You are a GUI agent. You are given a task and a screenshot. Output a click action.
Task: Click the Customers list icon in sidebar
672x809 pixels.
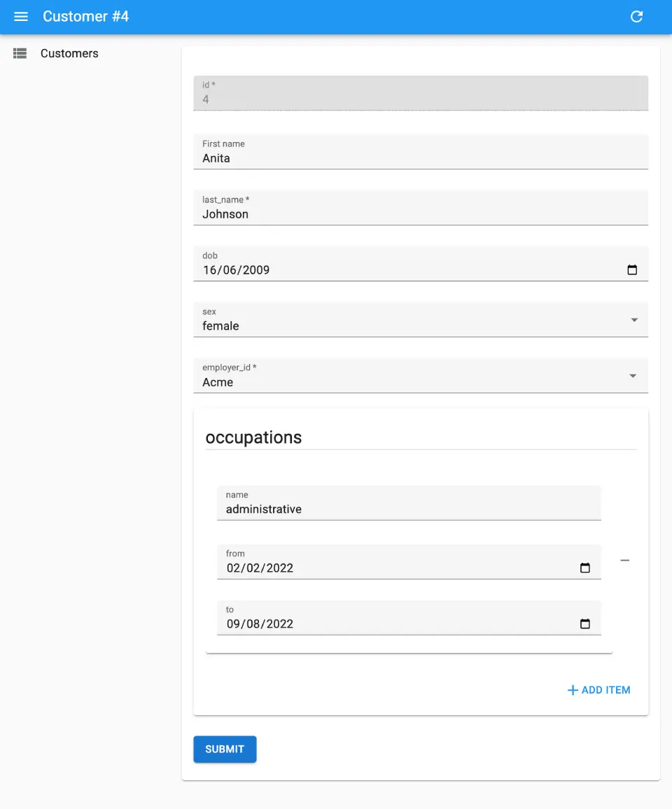(20, 53)
